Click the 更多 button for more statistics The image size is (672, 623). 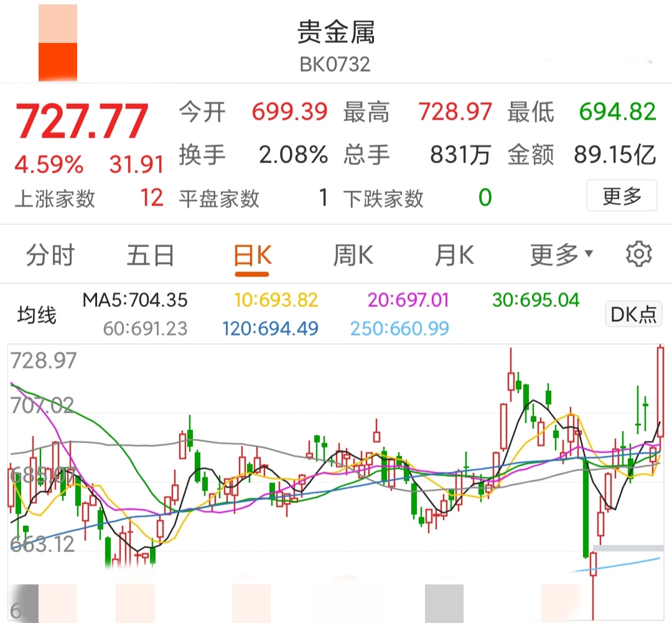coord(621,196)
